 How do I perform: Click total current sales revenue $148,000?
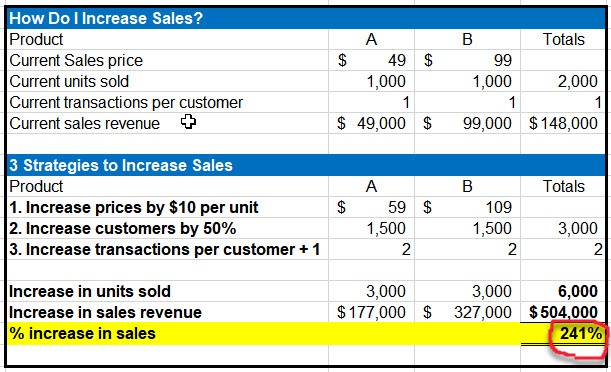tap(563, 123)
